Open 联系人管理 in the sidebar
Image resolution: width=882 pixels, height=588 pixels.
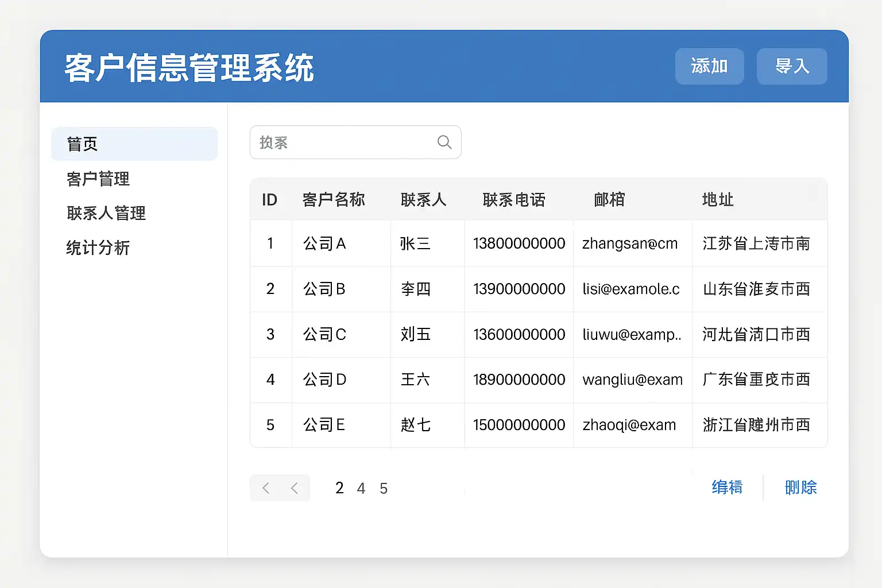point(106,214)
